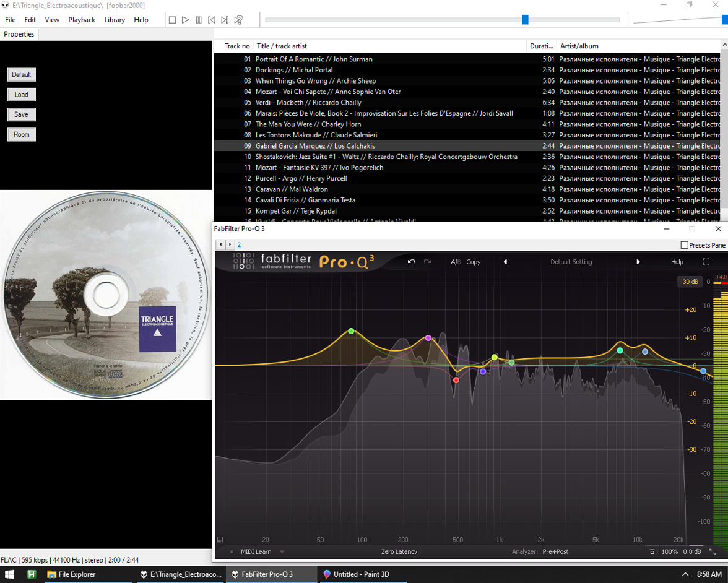Open the View menu
The image size is (728, 583).
click(x=52, y=20)
